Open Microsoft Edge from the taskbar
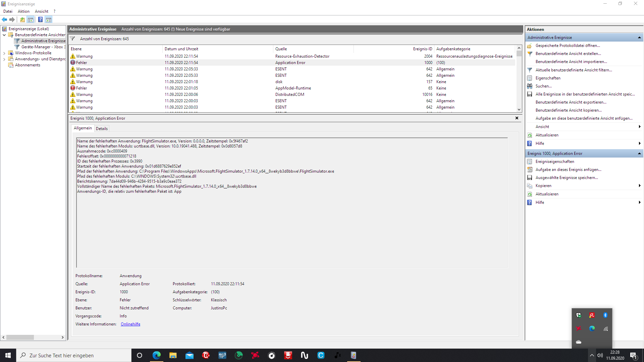The image size is (644, 362). (x=157, y=355)
